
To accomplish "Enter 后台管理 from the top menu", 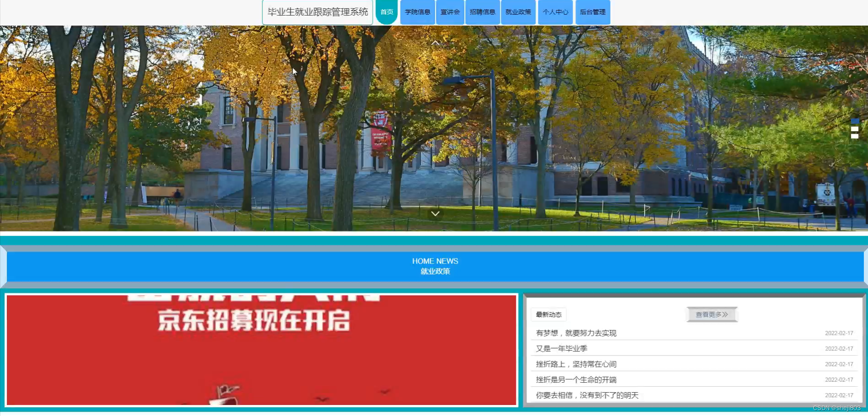I will click(592, 12).
